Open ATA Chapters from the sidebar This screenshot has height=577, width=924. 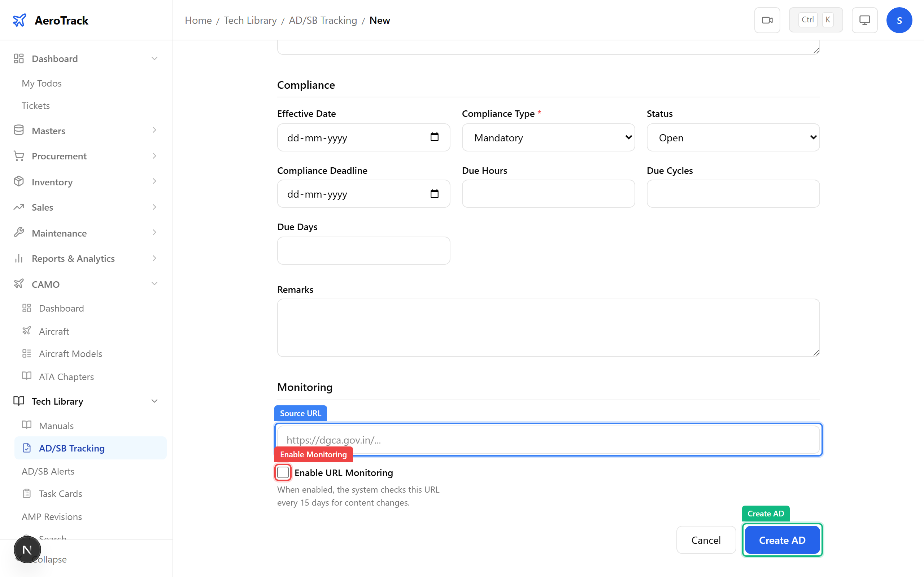tap(66, 376)
